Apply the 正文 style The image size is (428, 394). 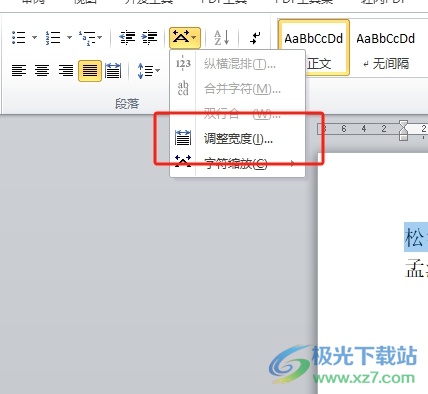click(314, 47)
